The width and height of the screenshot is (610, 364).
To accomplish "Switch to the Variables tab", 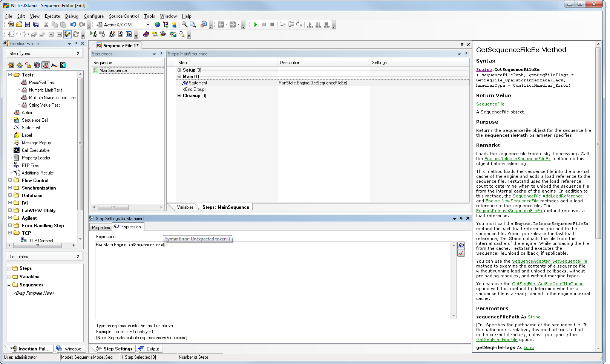I will tap(185, 207).
